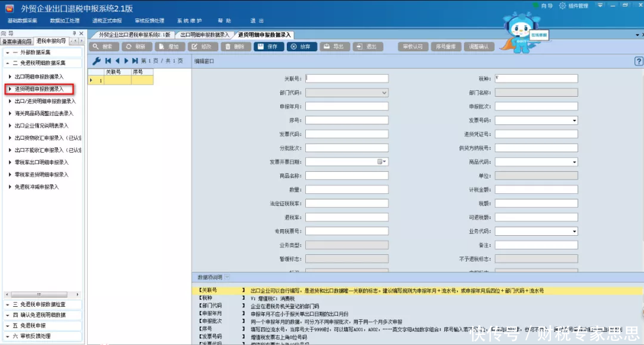Open the 系统维护 menu
644x345 pixels.
190,20
